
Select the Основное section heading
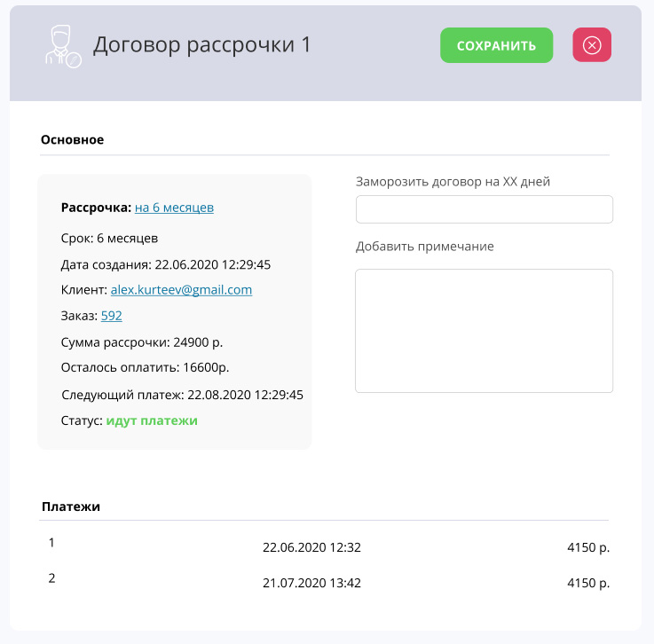(x=72, y=139)
